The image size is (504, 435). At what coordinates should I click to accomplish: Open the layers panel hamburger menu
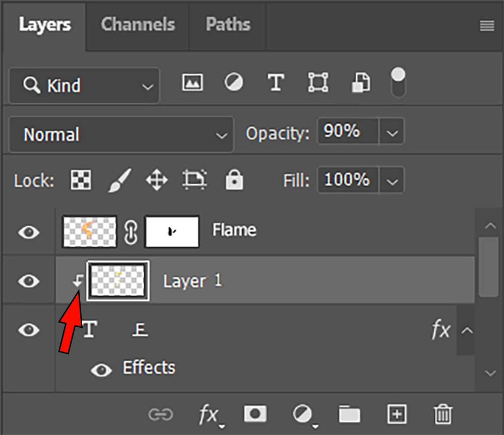486,26
